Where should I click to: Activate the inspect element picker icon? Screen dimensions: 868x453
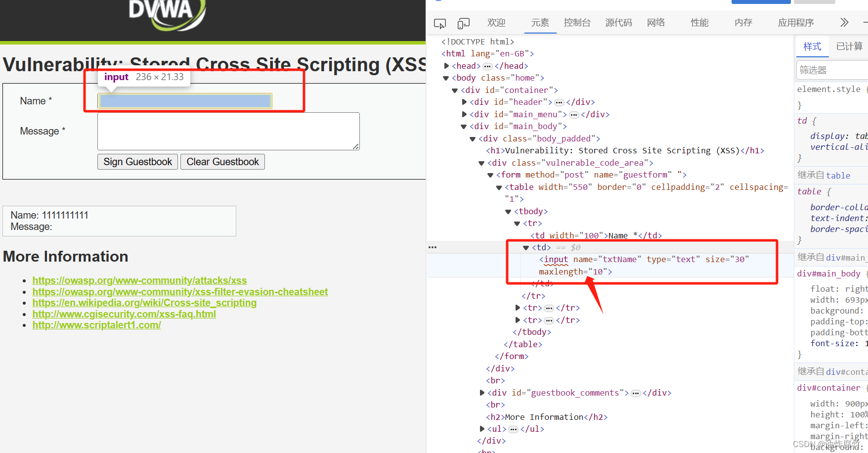[x=439, y=23]
